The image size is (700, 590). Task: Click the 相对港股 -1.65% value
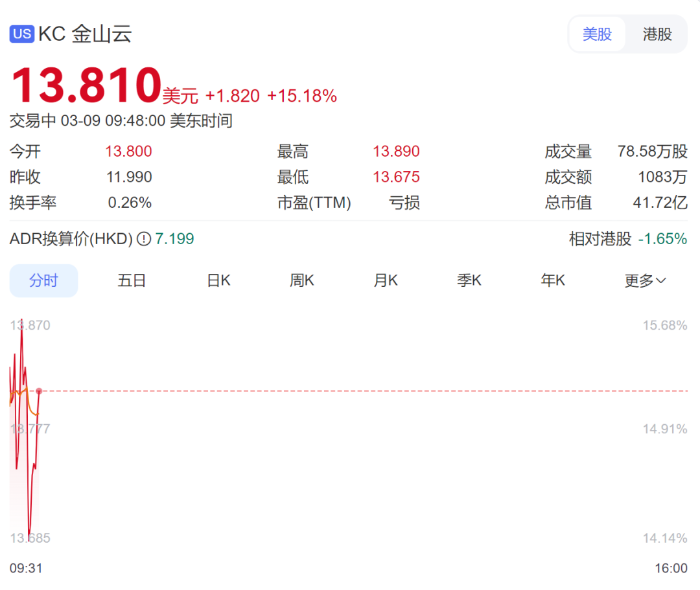[662, 239]
